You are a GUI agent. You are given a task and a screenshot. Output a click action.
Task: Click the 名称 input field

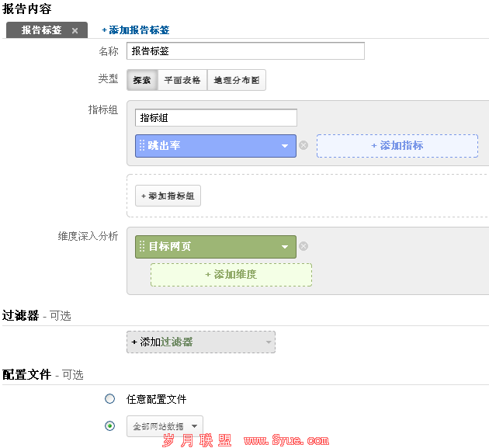[245, 50]
